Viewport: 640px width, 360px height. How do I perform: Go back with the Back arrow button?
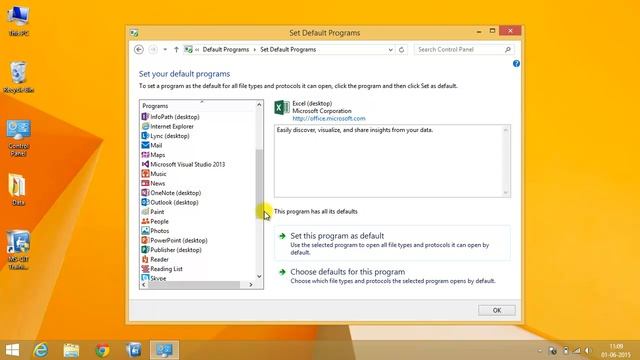[x=139, y=49]
